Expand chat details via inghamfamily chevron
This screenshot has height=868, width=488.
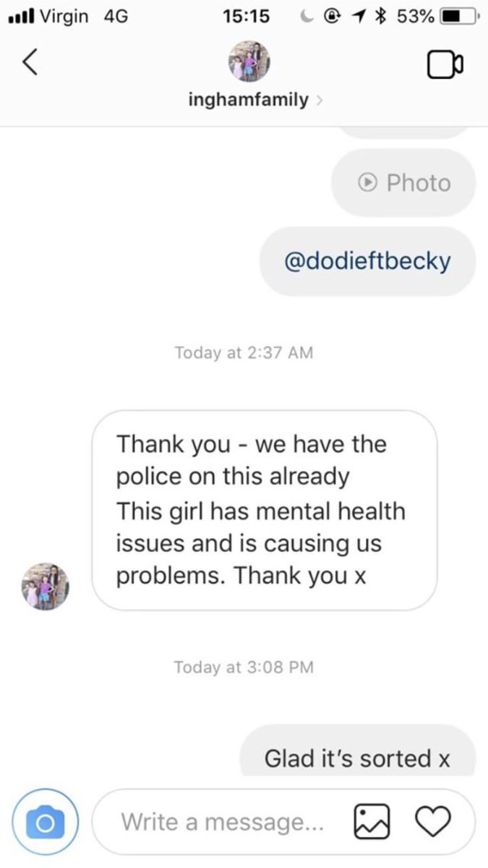[319, 101]
